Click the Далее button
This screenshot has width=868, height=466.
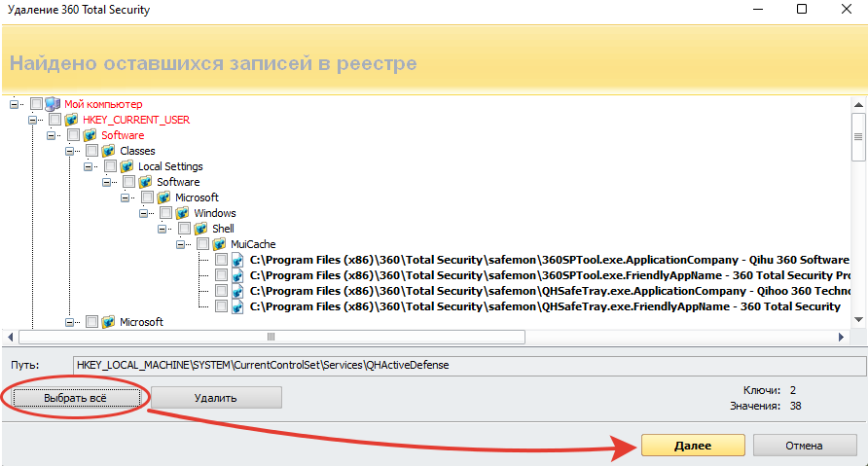tap(693, 446)
